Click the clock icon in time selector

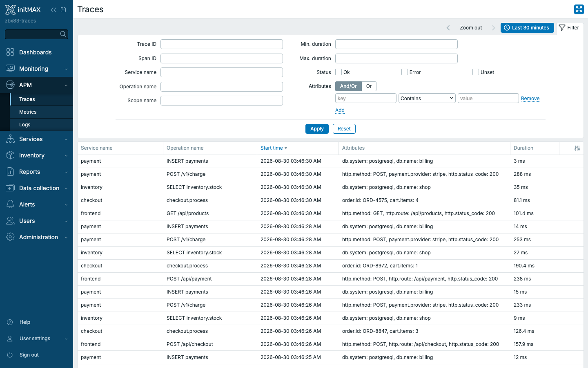coord(507,28)
